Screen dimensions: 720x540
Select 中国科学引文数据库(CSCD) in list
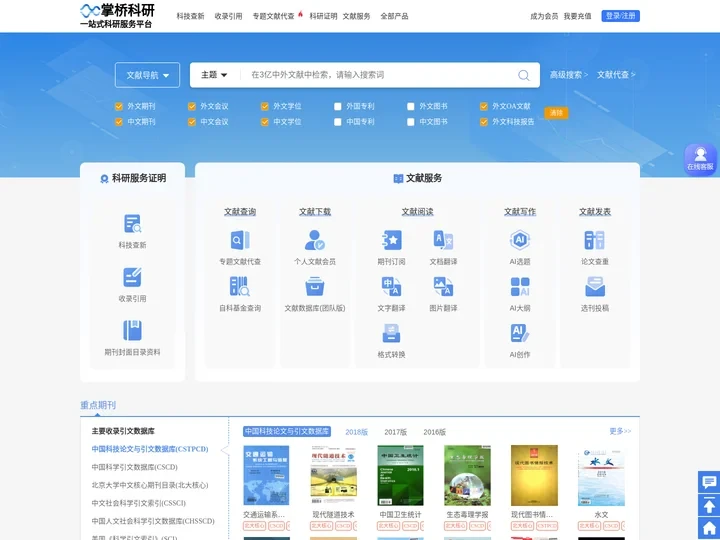(x=135, y=467)
